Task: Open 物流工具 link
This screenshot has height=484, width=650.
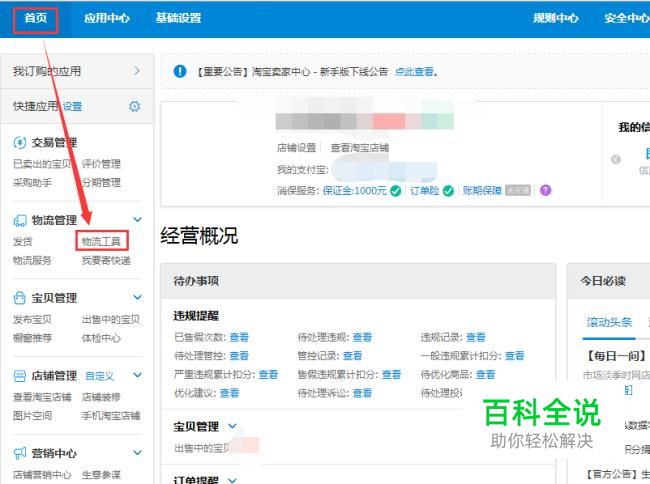Action: [x=101, y=242]
